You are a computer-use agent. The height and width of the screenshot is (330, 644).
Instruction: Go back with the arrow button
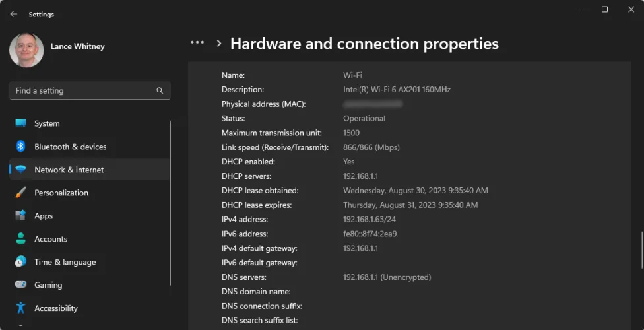(13, 14)
